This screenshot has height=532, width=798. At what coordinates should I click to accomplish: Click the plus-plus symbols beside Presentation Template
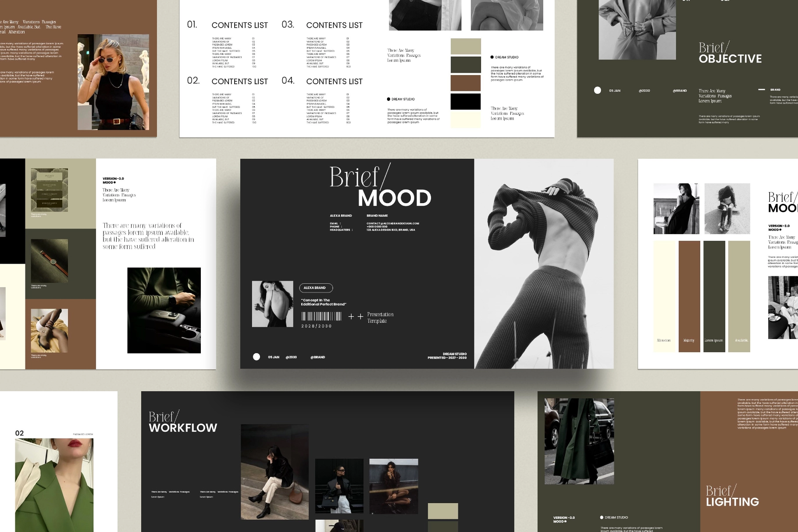(x=356, y=316)
